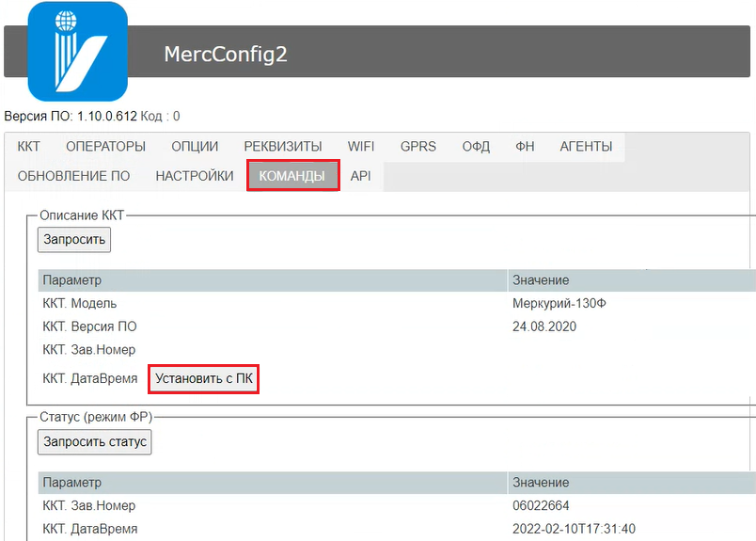This screenshot has height=541, width=756.
Task: Open the API tab
Action: click(361, 176)
